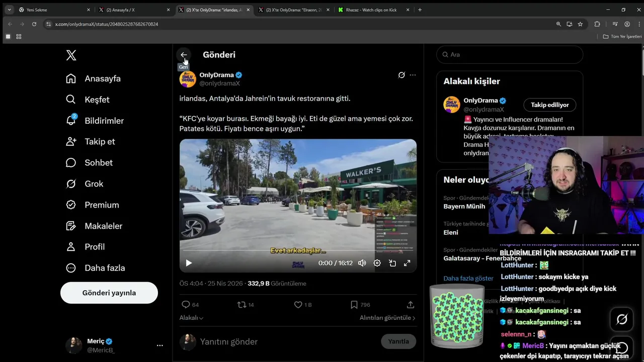Open Keşfet in the sidebar
644x362 pixels.
(x=88, y=100)
